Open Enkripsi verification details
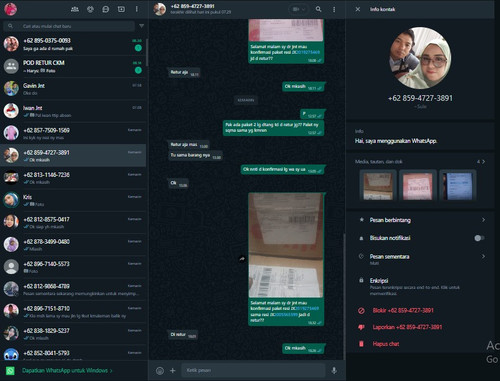500x381 pixels. pyautogui.click(x=420, y=287)
